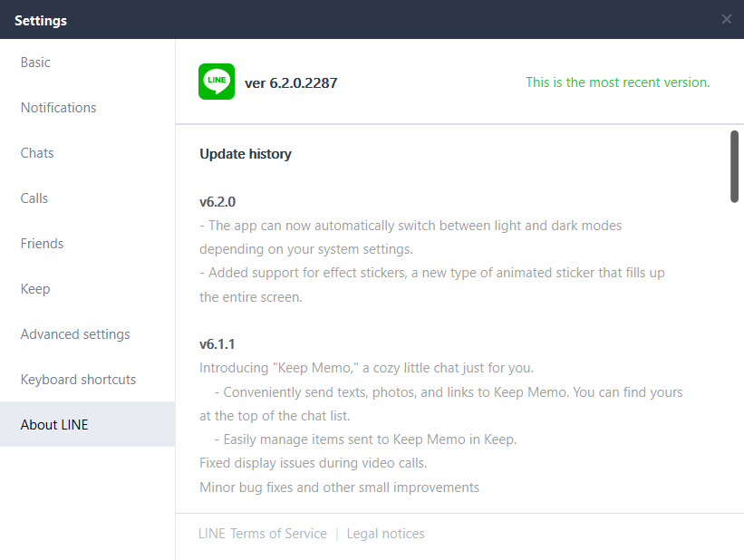Open Advanced settings

[88, 334]
